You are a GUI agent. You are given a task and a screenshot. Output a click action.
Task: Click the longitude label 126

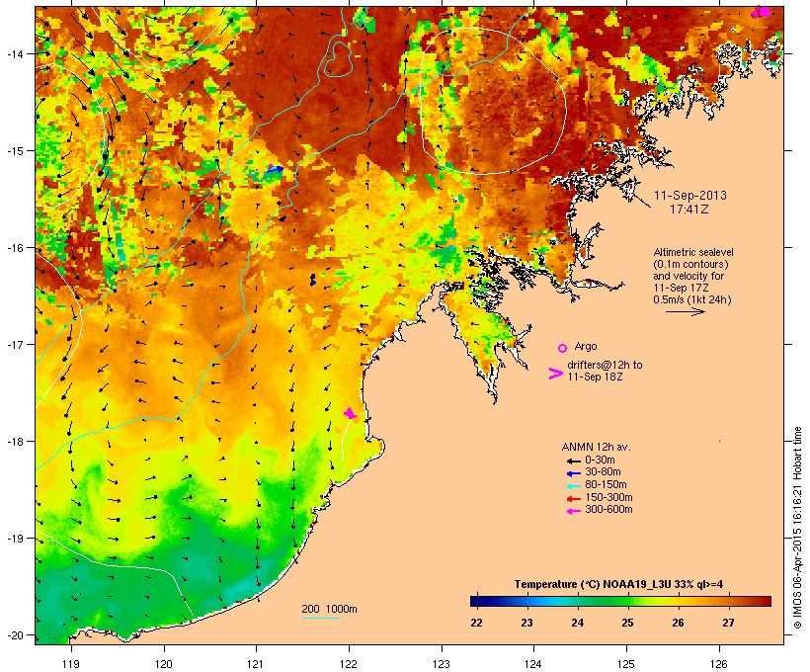tap(718, 664)
